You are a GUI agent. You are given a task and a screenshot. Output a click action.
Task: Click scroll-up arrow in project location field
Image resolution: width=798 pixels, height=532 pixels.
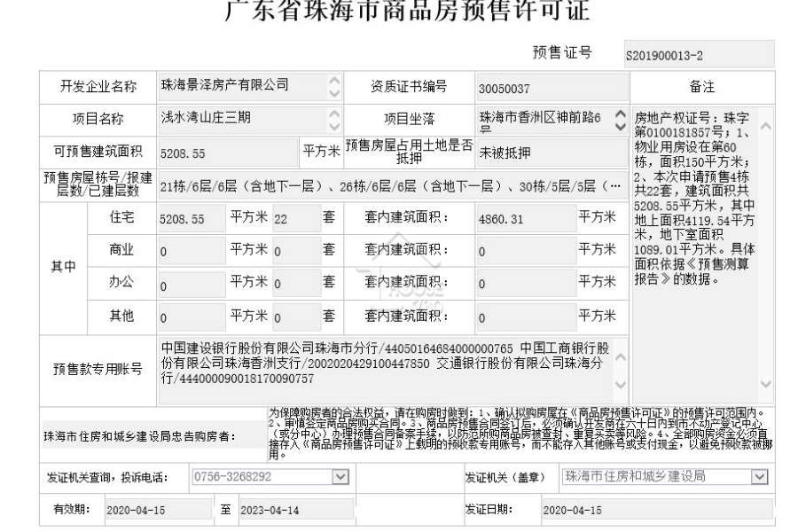pyautogui.click(x=620, y=114)
